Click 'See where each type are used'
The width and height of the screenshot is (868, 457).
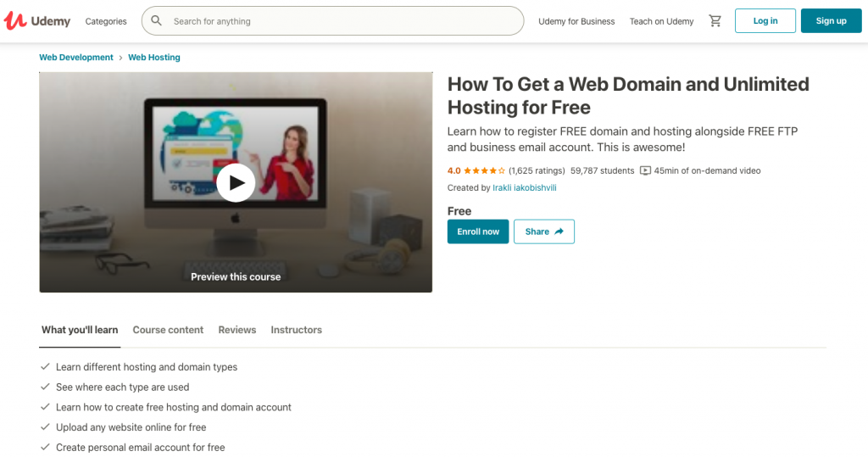[122, 387]
